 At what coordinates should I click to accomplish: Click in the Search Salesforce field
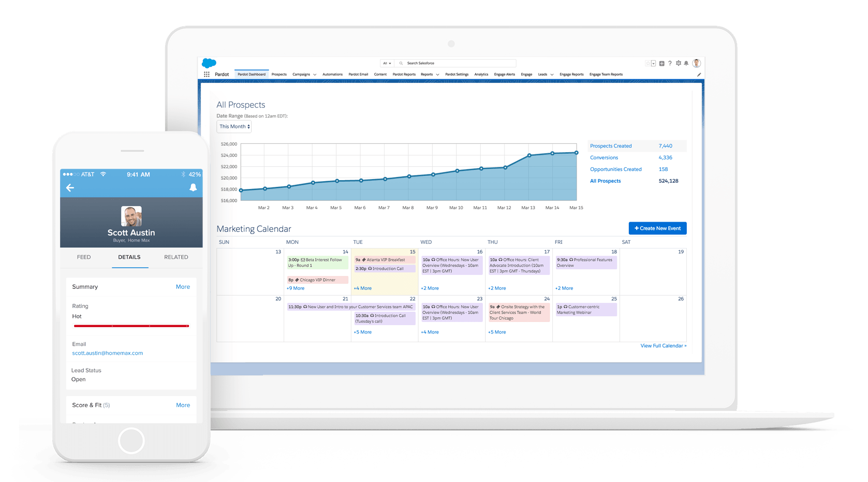(455, 63)
